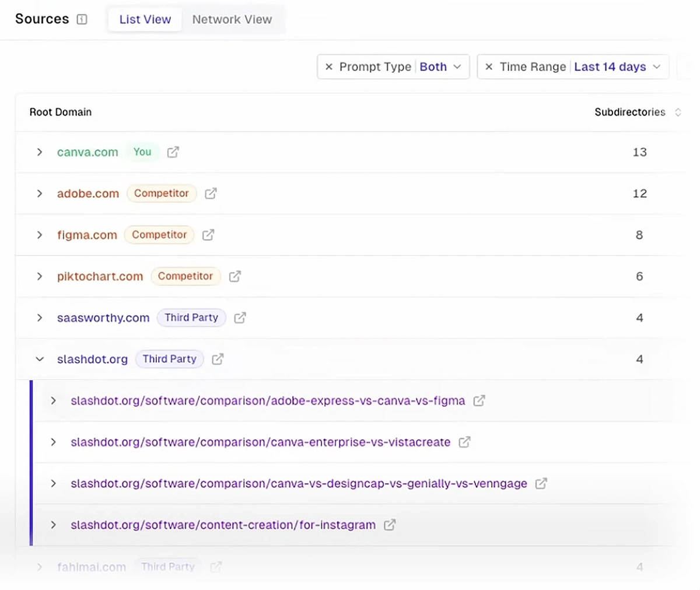Expand the saasworthy.com row

pos(40,318)
